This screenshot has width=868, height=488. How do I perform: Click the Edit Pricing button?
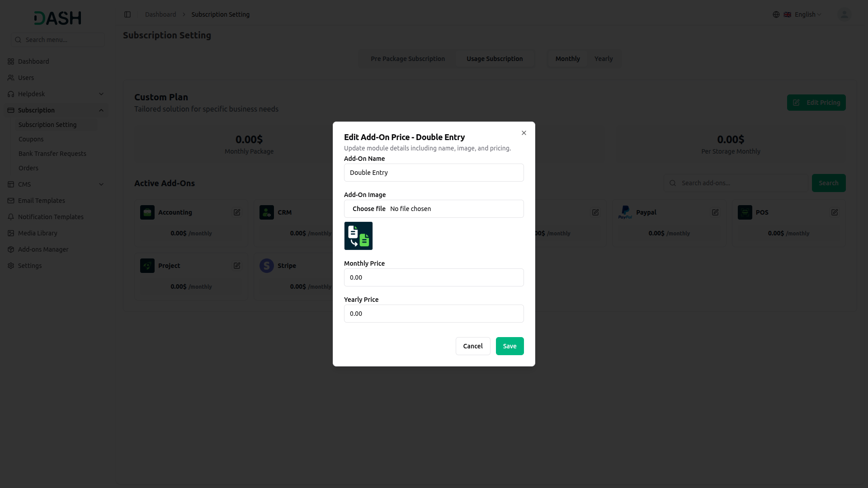click(x=816, y=103)
